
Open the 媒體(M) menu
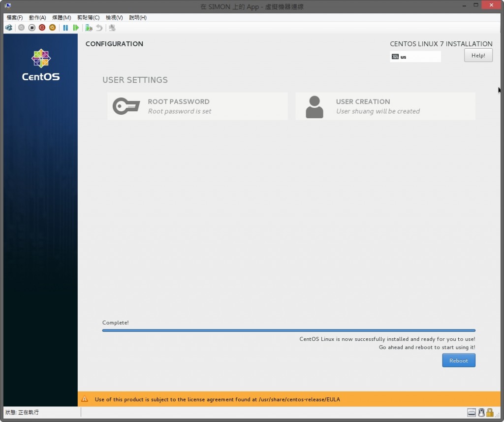coord(62,17)
